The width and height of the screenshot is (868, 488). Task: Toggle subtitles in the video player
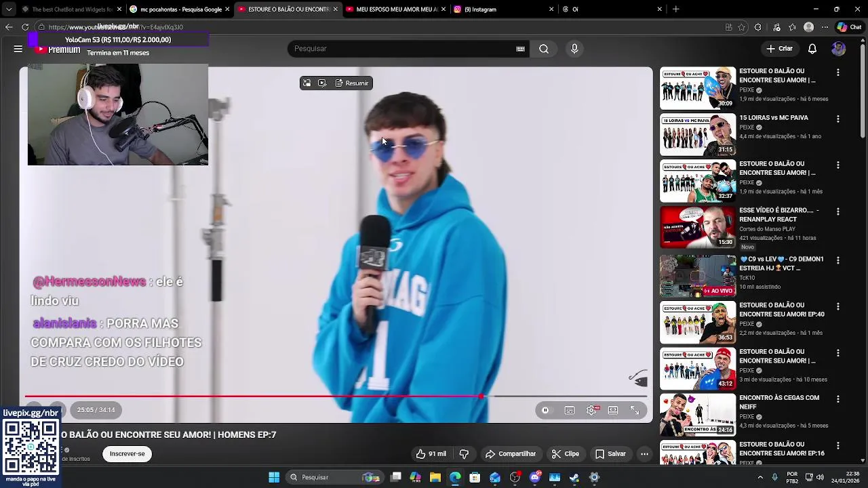tap(570, 410)
